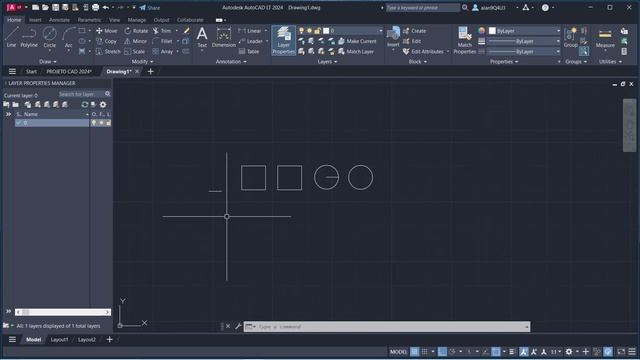Switch to the Layout1 tab
640x360 pixels.
coord(60,340)
